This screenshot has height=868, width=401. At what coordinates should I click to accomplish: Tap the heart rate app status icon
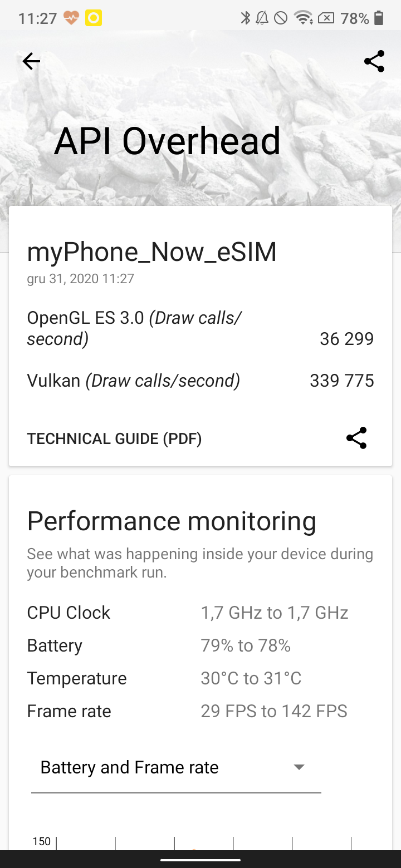[x=71, y=18]
